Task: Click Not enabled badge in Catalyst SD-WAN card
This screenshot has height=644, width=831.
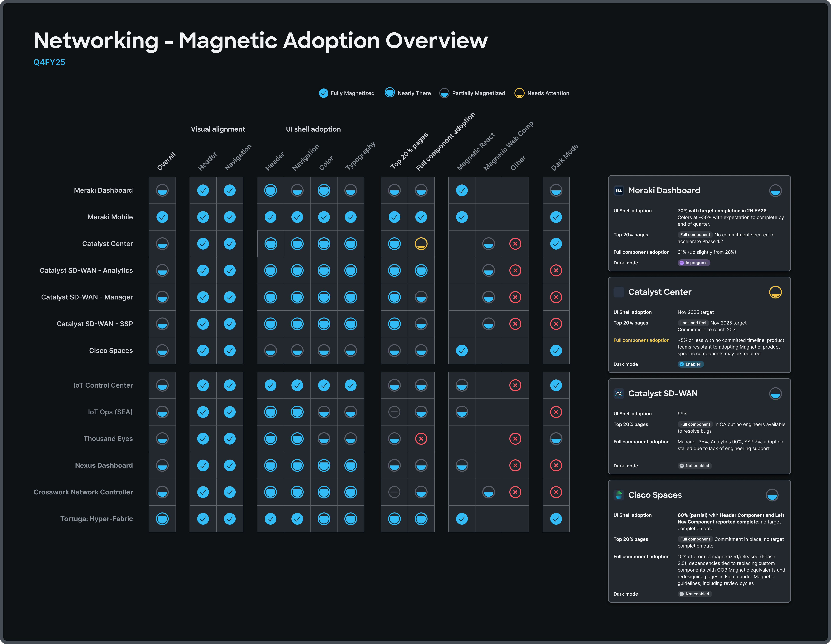Action: pos(695,466)
